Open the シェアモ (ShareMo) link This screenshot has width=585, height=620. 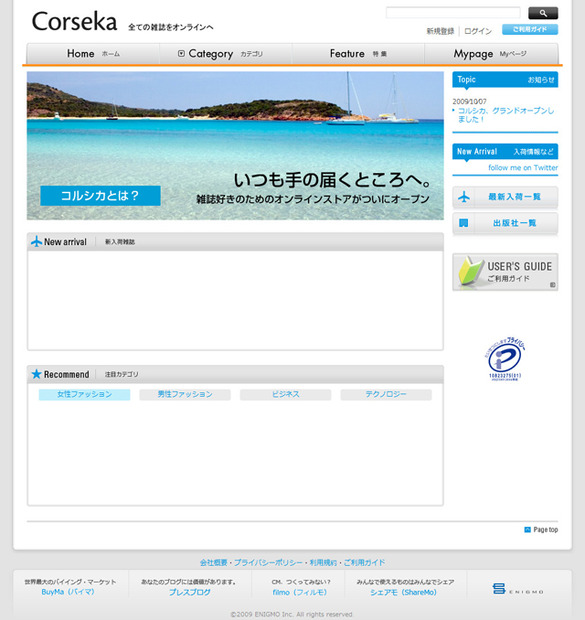tap(403, 592)
